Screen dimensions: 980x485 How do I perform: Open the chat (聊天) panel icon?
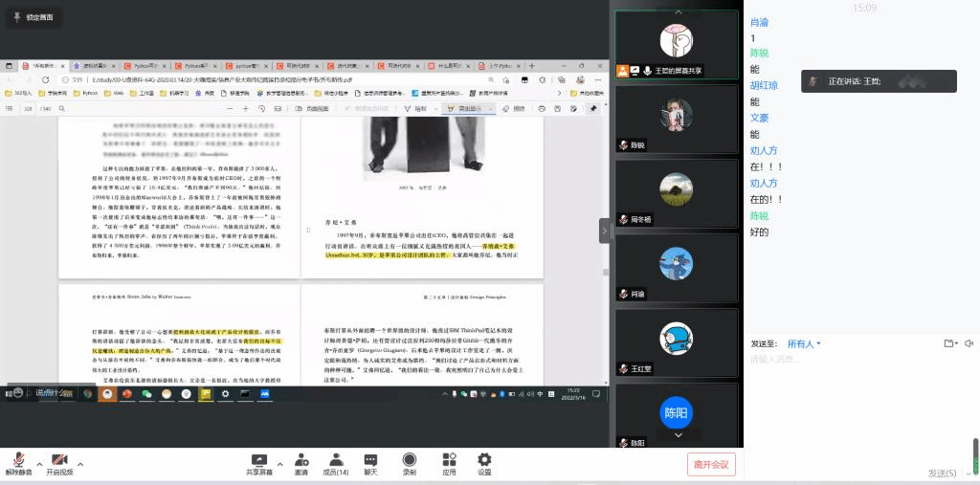pyautogui.click(x=370, y=464)
